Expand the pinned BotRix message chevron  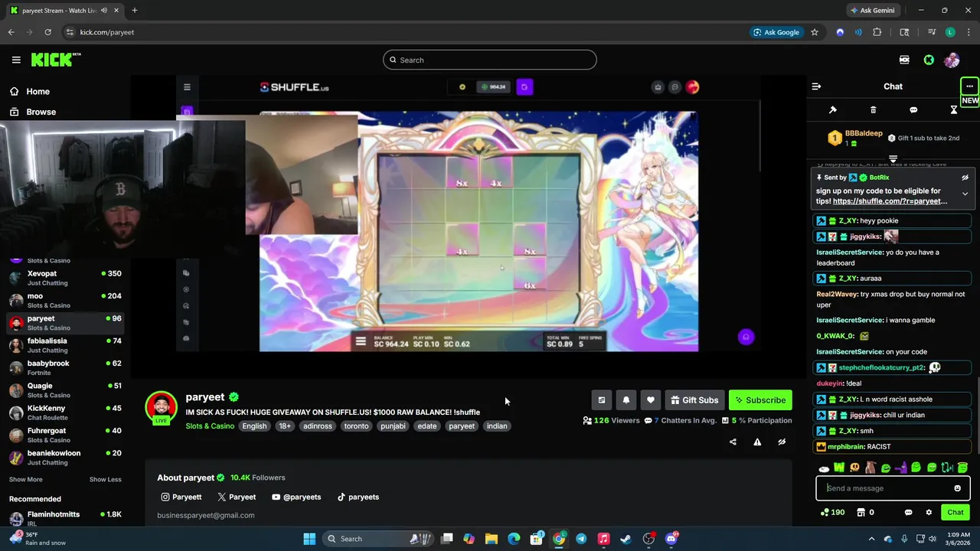(x=965, y=194)
